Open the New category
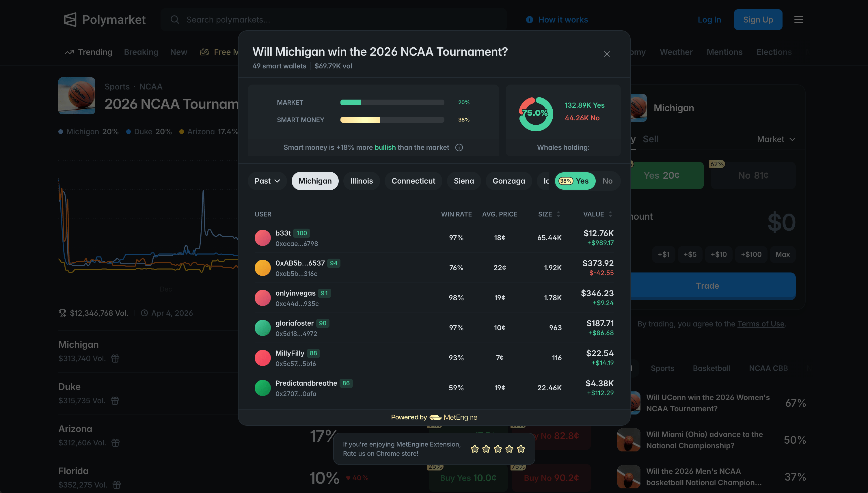Image resolution: width=868 pixels, height=493 pixels. [178, 52]
